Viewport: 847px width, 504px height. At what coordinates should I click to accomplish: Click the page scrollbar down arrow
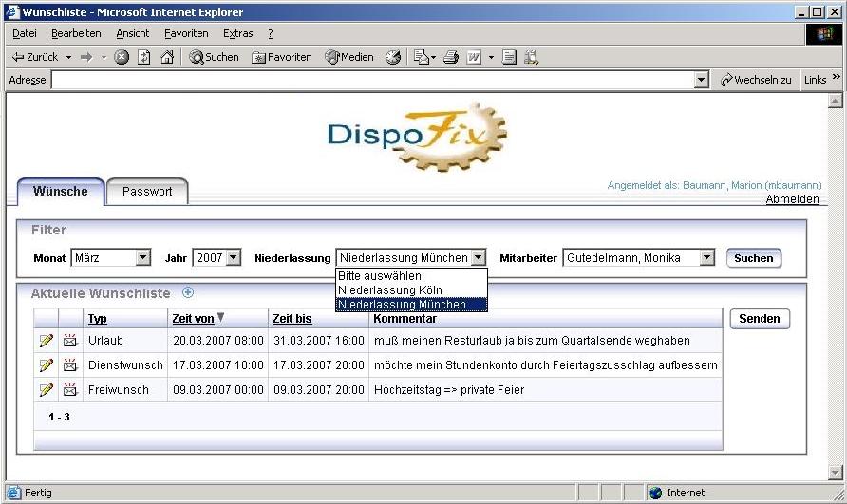click(835, 473)
